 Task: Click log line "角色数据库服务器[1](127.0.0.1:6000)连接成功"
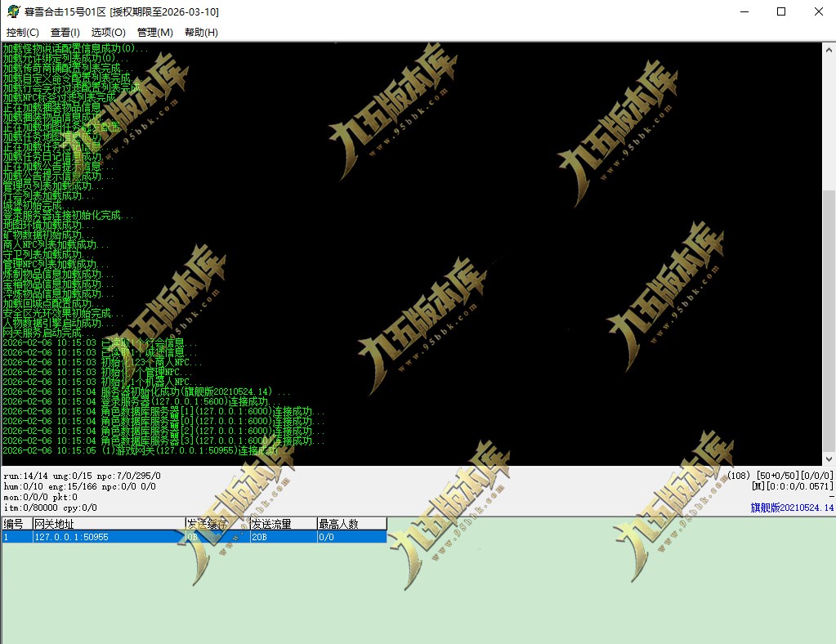[206, 411]
